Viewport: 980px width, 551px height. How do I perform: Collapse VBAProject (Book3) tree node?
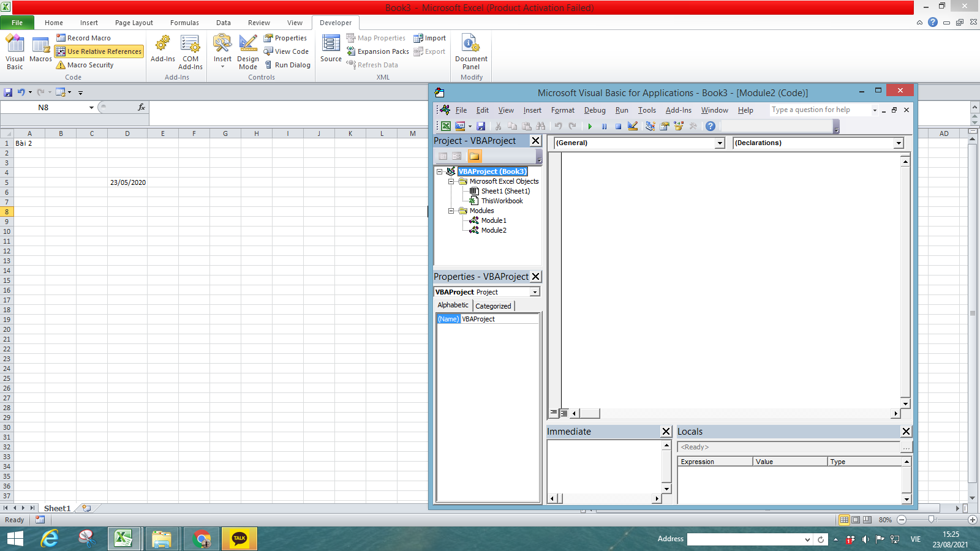[x=439, y=171]
